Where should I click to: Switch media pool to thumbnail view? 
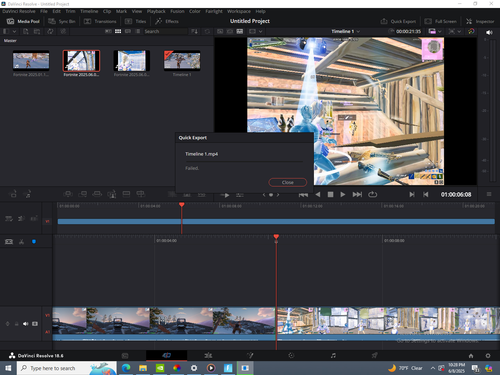point(118,31)
